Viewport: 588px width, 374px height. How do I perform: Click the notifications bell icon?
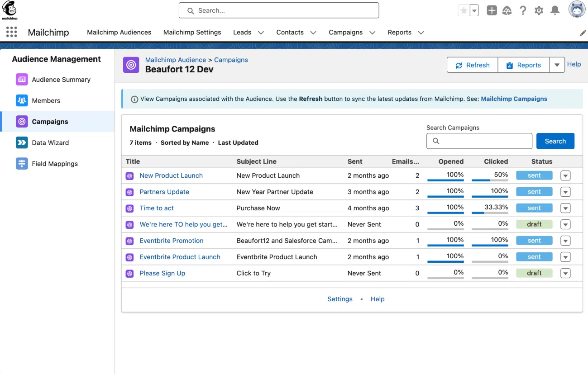pyautogui.click(x=555, y=10)
